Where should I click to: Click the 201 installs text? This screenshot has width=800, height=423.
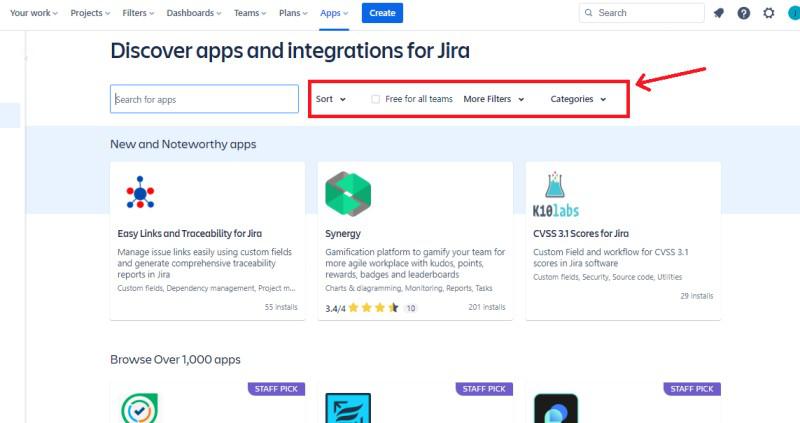tap(487, 307)
